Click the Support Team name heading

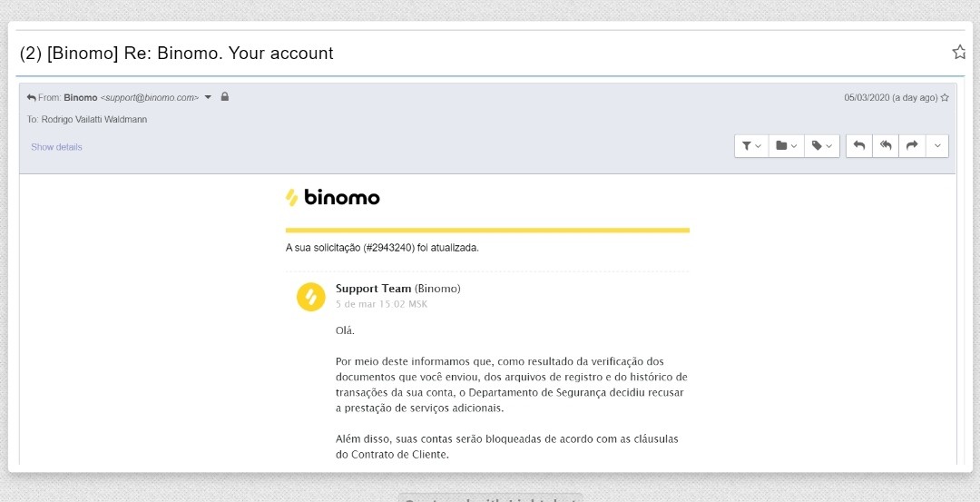coord(373,288)
